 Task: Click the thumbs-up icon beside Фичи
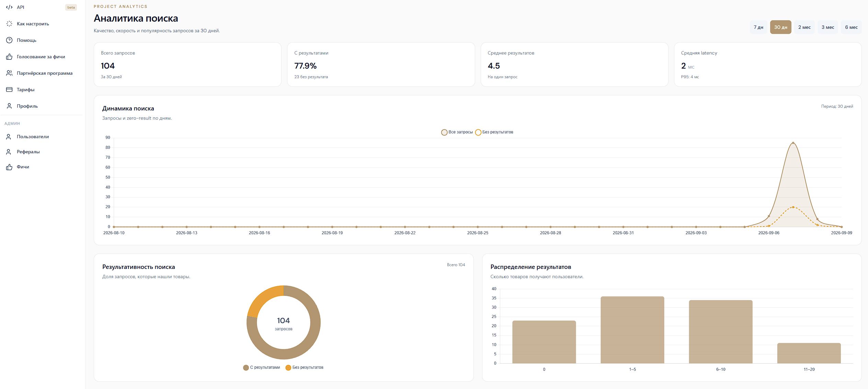tap(9, 167)
